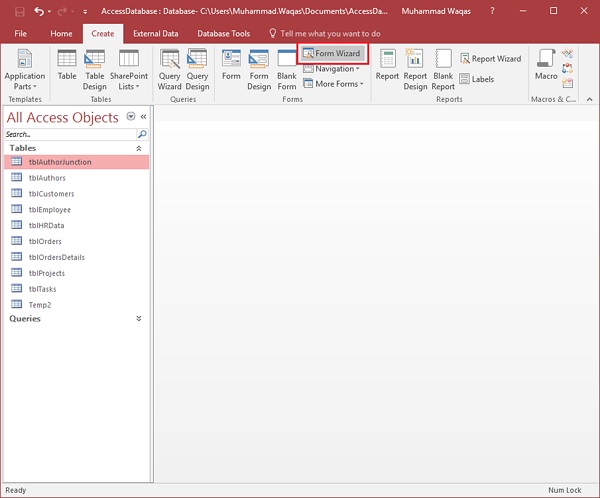Open the Report Wizard
600x498 pixels.
[490, 58]
